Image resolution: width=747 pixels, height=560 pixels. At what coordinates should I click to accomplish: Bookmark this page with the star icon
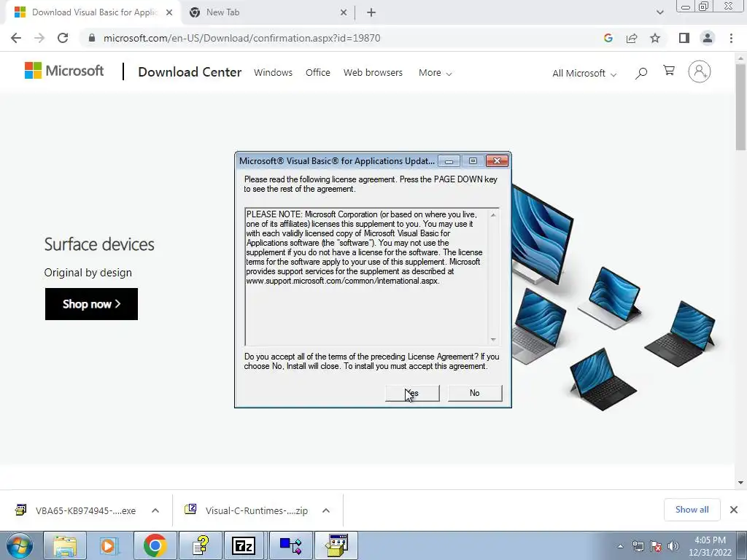655,38
